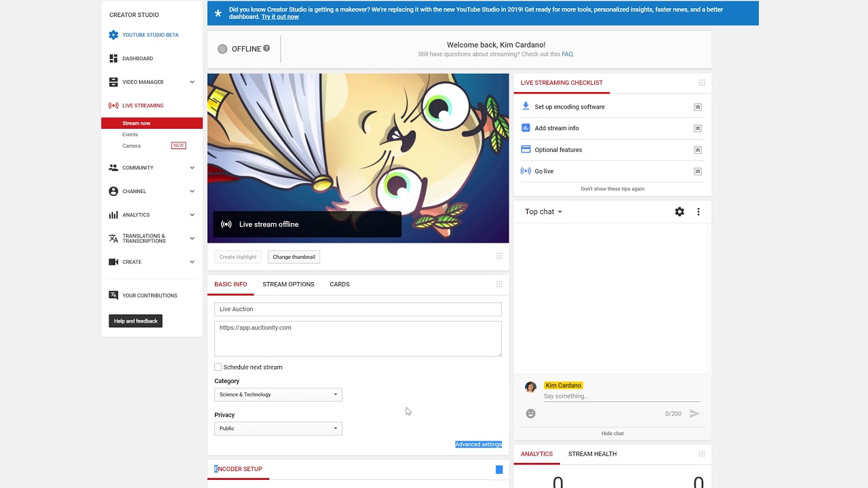Click the live stream preview thumbnail
This screenshot has width=868, height=488.
click(358, 158)
